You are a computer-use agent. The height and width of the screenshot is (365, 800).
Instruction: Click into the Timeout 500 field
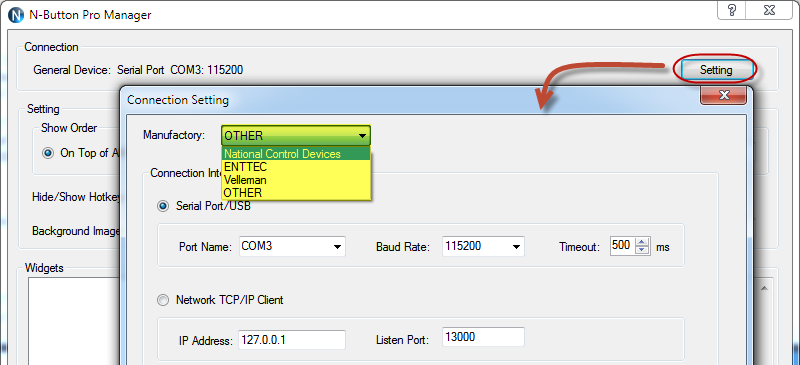tap(622, 247)
